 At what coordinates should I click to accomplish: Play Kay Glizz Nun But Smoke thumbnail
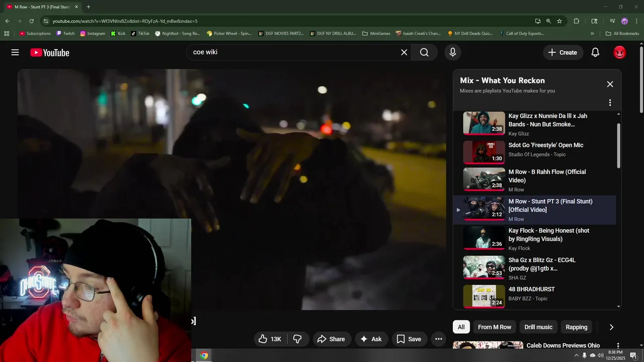[x=484, y=123]
